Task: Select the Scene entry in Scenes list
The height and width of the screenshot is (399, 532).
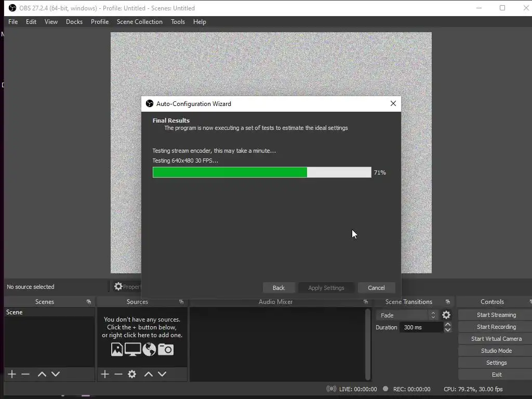Action: [49, 312]
